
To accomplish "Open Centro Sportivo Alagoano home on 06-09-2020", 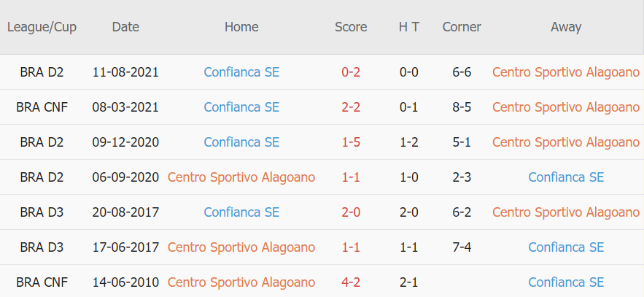I will click(x=241, y=177).
